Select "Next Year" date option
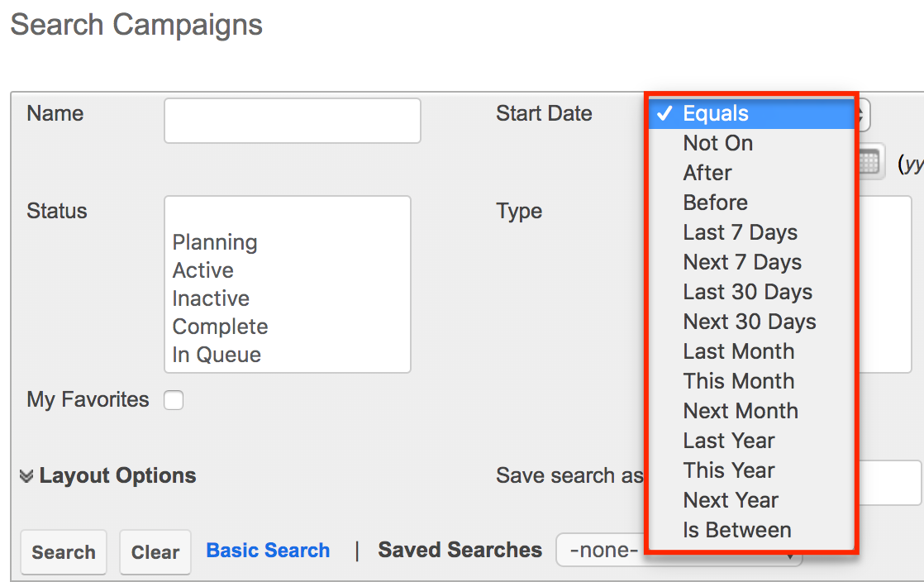This screenshot has width=924, height=582. (731, 499)
